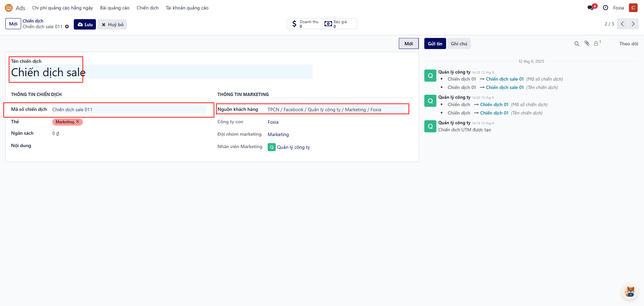The image size is (644, 306).
Task: Click the Doanh thu stat button
Action: (305, 24)
